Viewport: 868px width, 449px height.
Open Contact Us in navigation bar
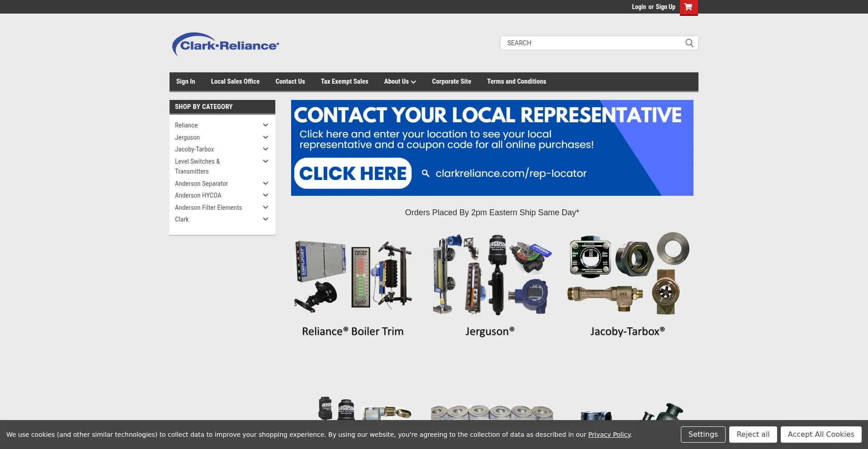pos(290,81)
